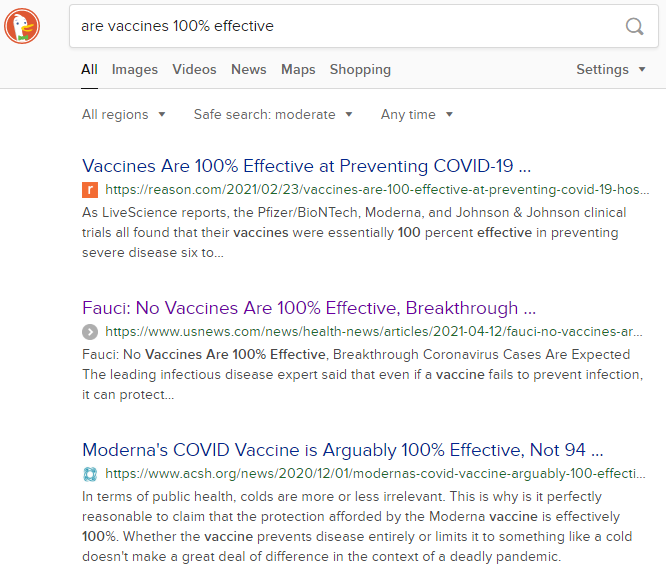Switch to the Videos tab

[x=194, y=69]
